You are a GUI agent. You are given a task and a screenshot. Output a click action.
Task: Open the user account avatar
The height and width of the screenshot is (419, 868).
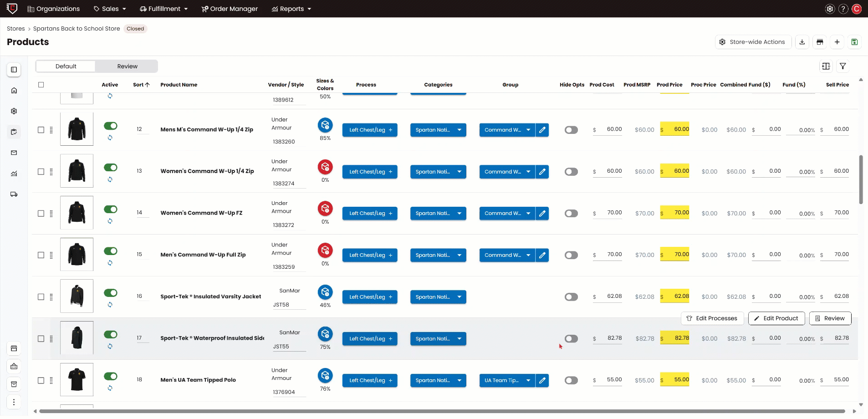click(x=857, y=9)
